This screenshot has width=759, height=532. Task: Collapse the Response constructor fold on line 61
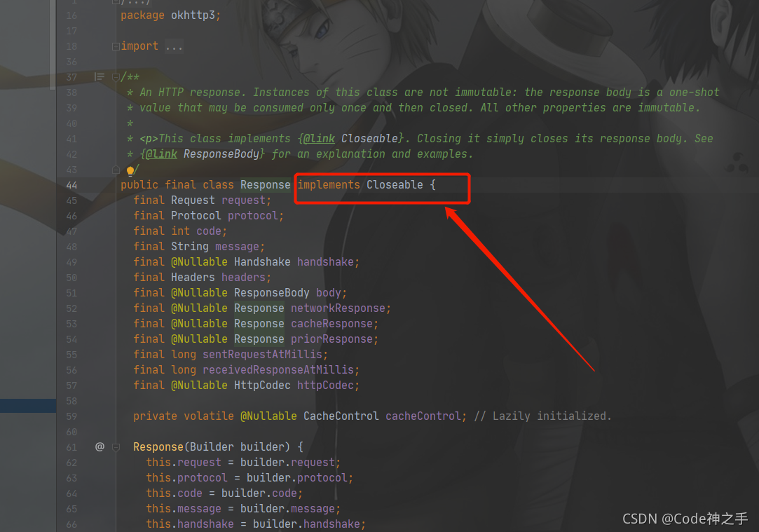click(116, 447)
